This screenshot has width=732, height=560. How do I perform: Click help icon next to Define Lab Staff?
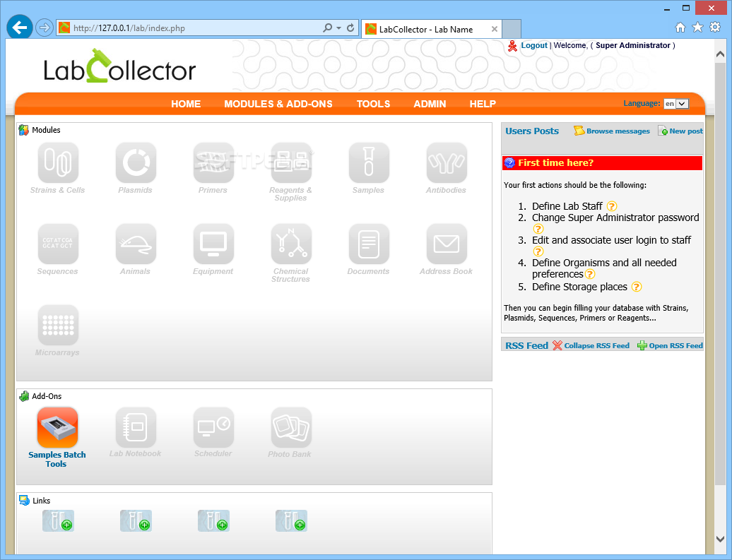612,206
